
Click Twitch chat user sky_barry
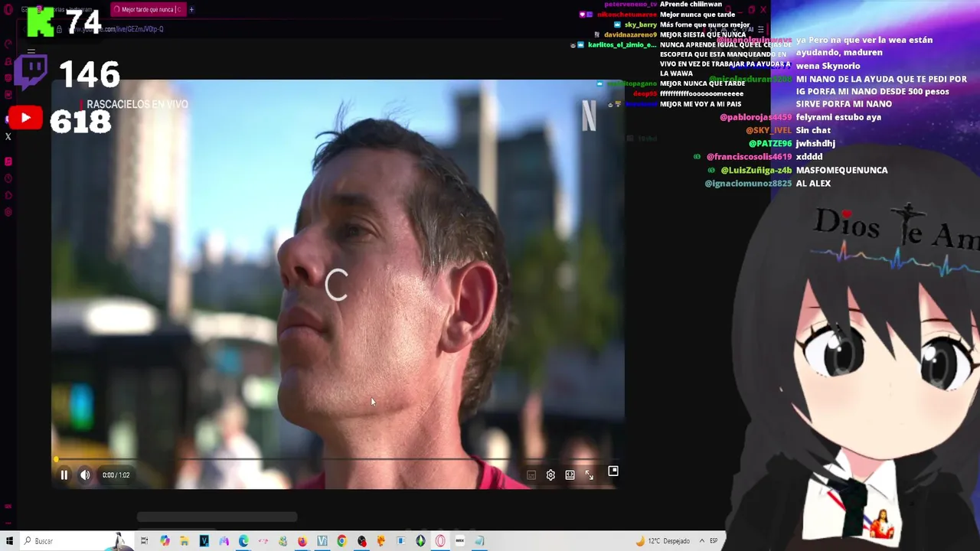(x=641, y=24)
